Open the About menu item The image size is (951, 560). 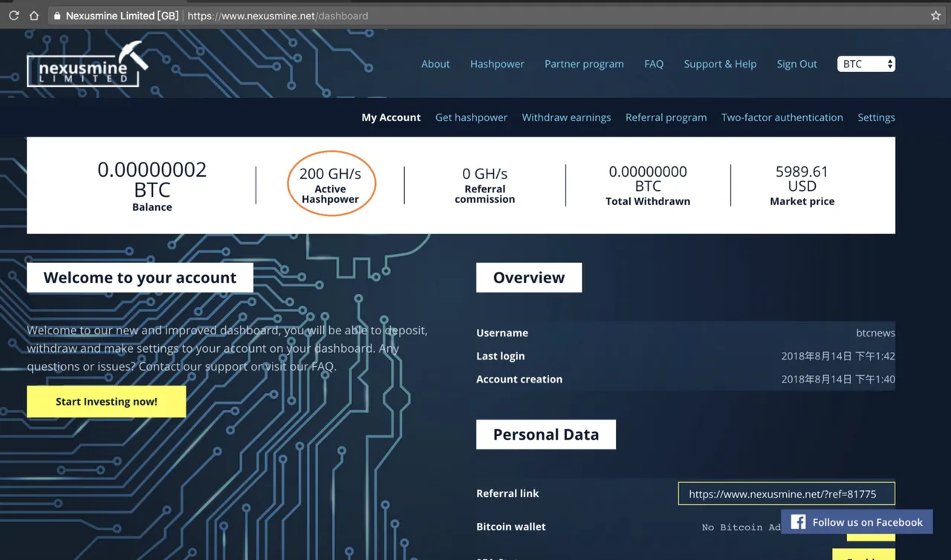[x=435, y=64]
